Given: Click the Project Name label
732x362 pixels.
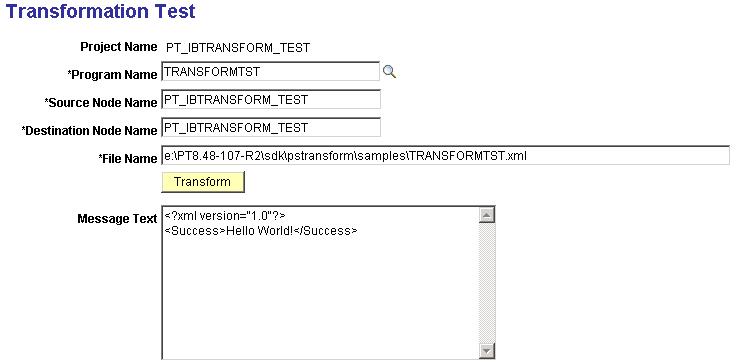Looking at the screenshot, I should pos(119,47).
